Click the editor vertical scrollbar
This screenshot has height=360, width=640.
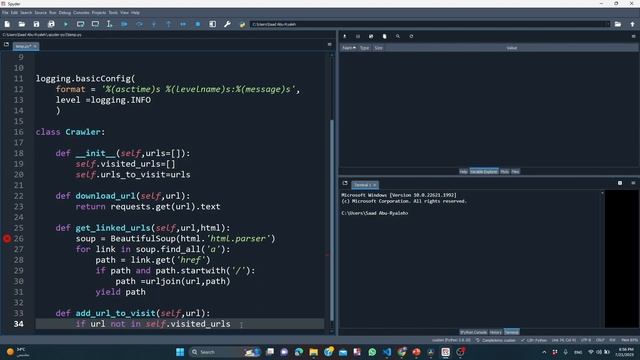pyautogui.click(x=331, y=220)
